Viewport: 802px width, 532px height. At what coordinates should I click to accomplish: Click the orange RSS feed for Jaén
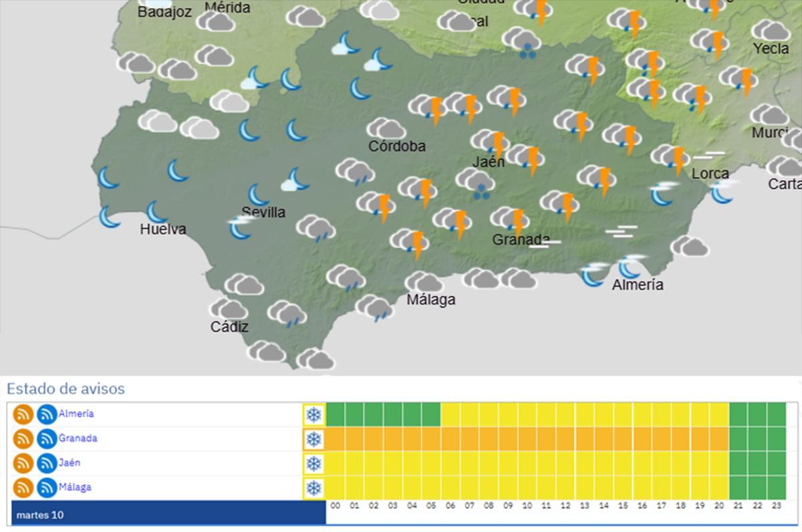pyautogui.click(x=23, y=462)
